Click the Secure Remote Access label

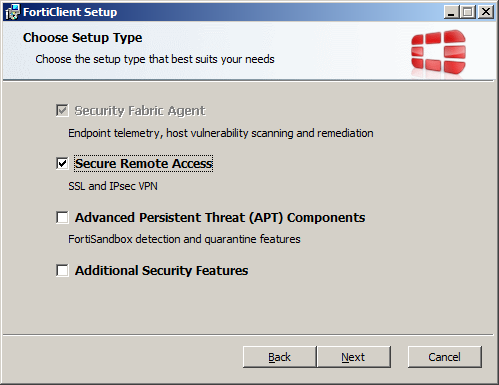tap(143, 164)
